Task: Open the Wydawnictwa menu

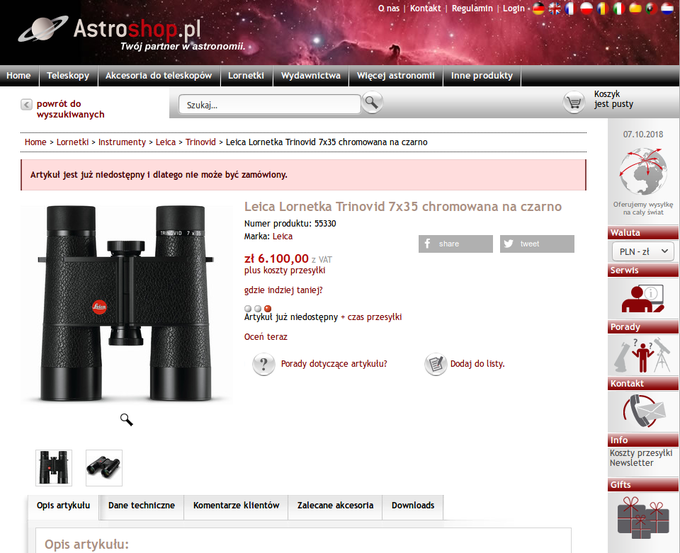Action: click(311, 76)
